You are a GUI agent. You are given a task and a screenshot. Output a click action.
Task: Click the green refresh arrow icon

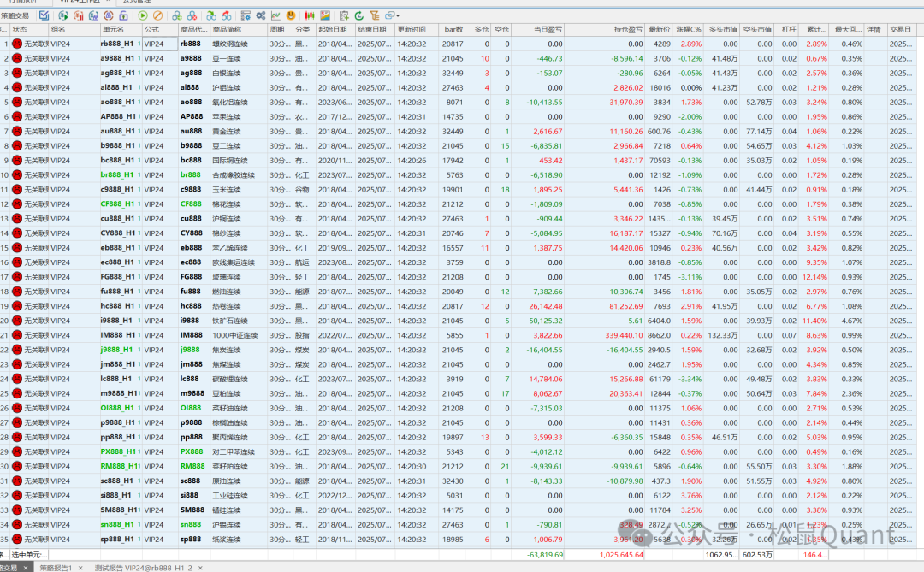358,15
